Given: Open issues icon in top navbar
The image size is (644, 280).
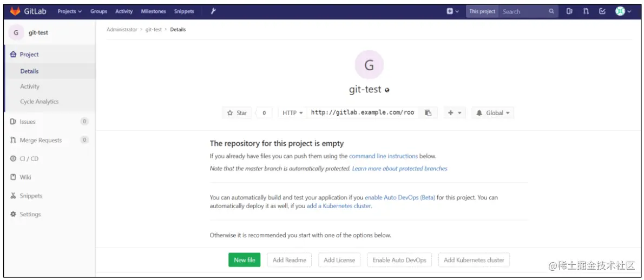Looking at the screenshot, I should coord(570,11).
